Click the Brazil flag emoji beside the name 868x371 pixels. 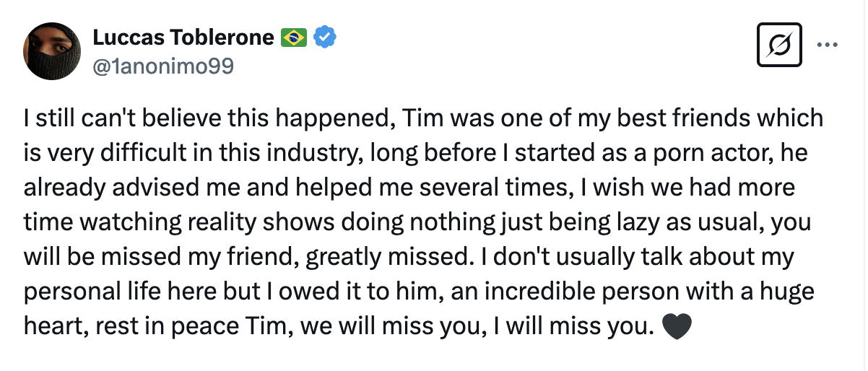click(x=294, y=37)
